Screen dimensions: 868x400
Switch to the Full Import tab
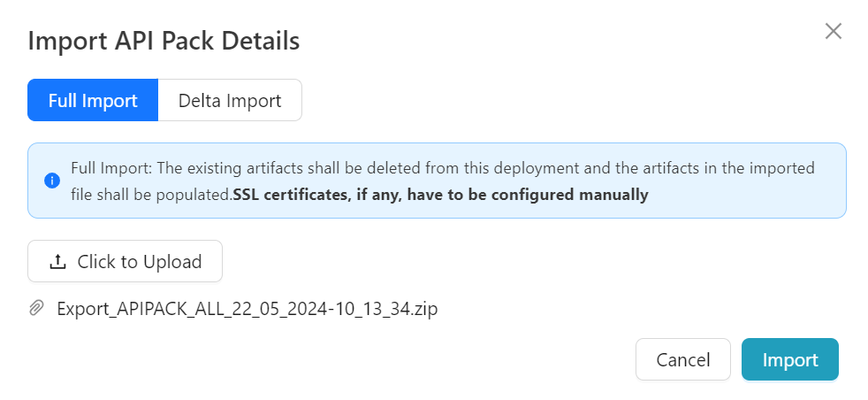(93, 100)
